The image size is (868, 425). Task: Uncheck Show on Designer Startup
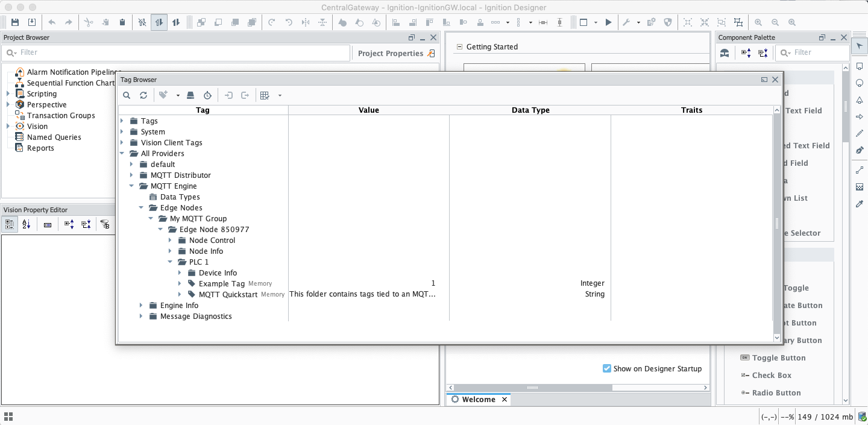click(607, 368)
